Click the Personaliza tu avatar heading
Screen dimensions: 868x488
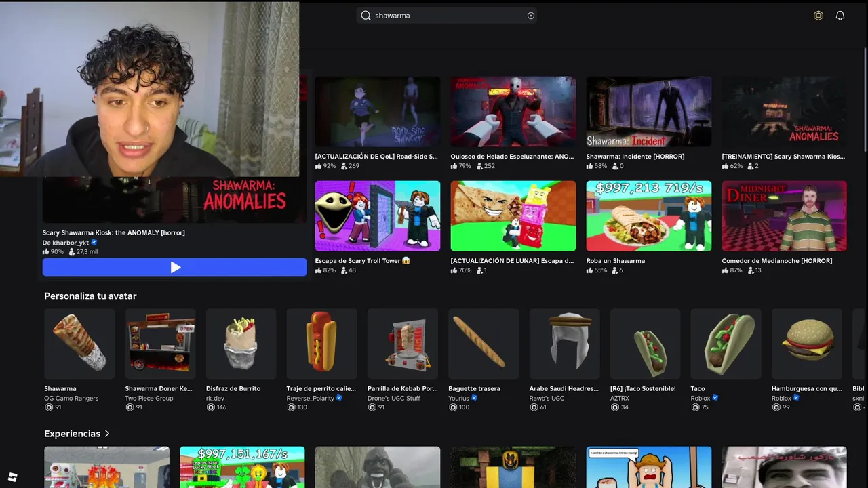90,296
